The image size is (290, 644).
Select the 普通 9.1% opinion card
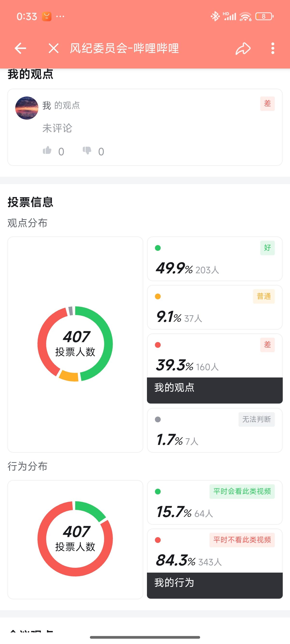[x=215, y=307]
